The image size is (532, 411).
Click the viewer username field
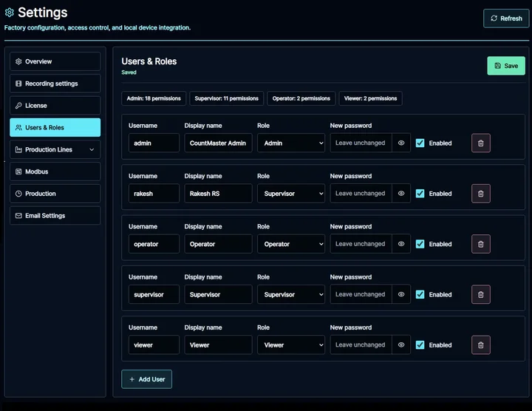tap(154, 345)
